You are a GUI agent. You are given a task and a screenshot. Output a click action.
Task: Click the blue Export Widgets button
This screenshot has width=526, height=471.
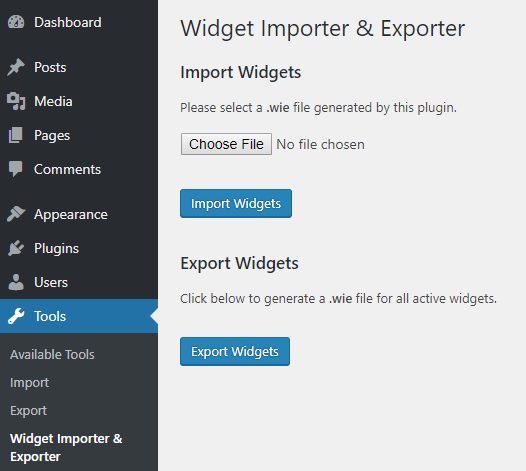click(235, 352)
